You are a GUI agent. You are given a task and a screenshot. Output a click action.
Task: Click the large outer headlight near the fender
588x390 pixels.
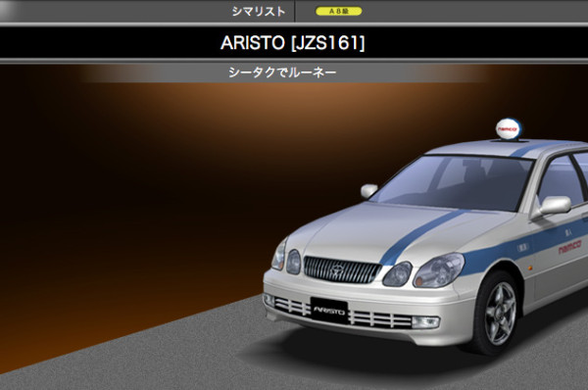[x=439, y=270]
